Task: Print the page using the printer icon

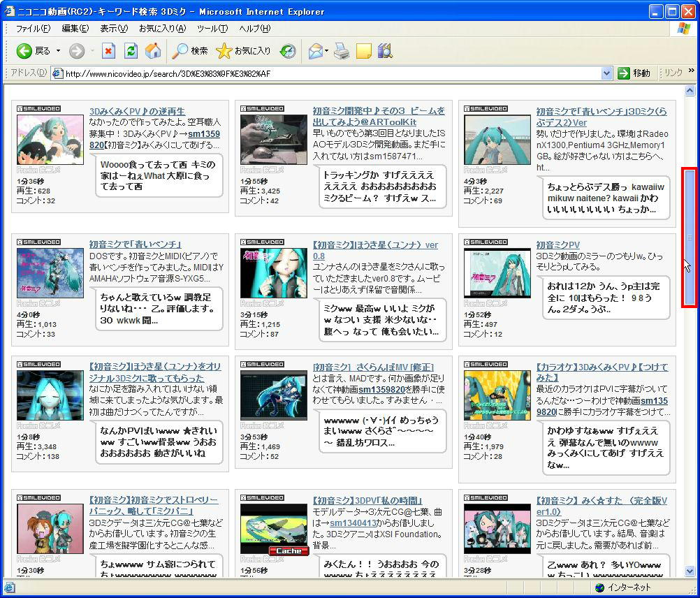Action: click(x=342, y=51)
